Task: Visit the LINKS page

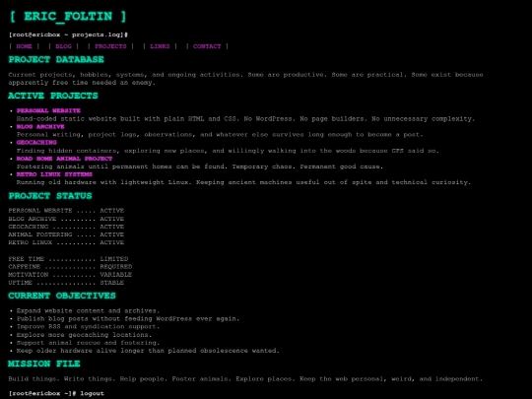Action: coord(160,46)
